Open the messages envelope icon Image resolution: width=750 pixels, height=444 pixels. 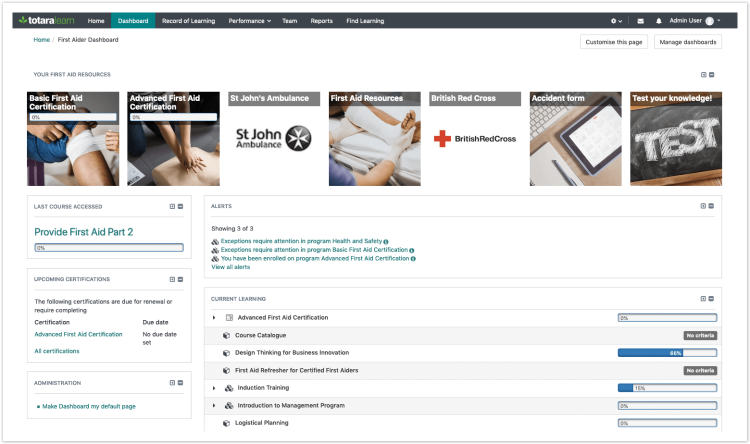[x=640, y=21]
